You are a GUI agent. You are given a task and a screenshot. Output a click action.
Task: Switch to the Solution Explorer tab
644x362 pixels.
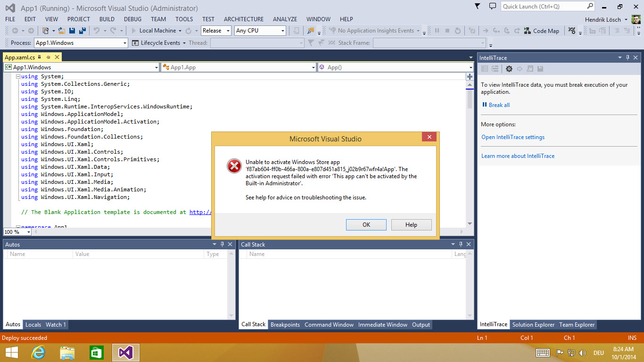(533, 325)
